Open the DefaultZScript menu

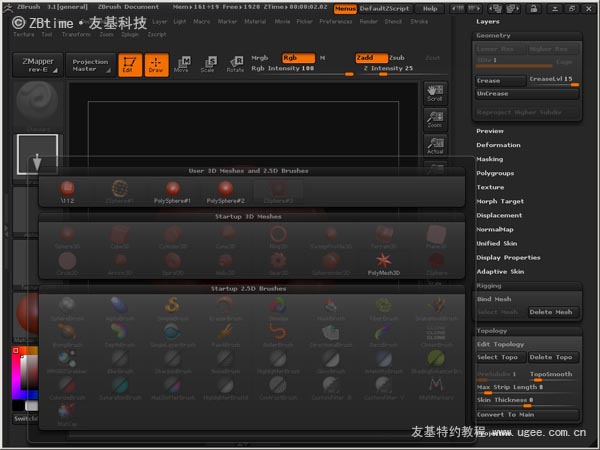[384, 8]
